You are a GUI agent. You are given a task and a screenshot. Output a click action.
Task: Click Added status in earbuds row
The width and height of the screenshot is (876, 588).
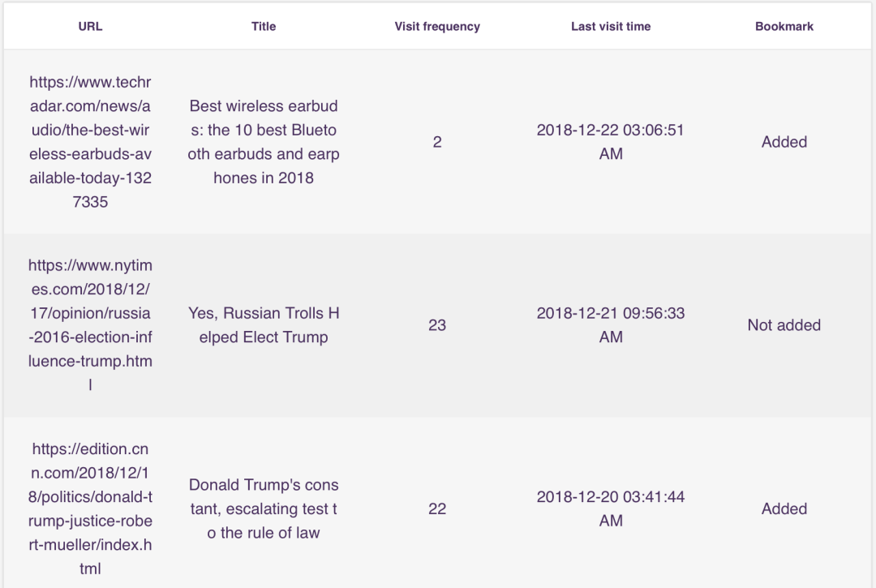click(784, 142)
